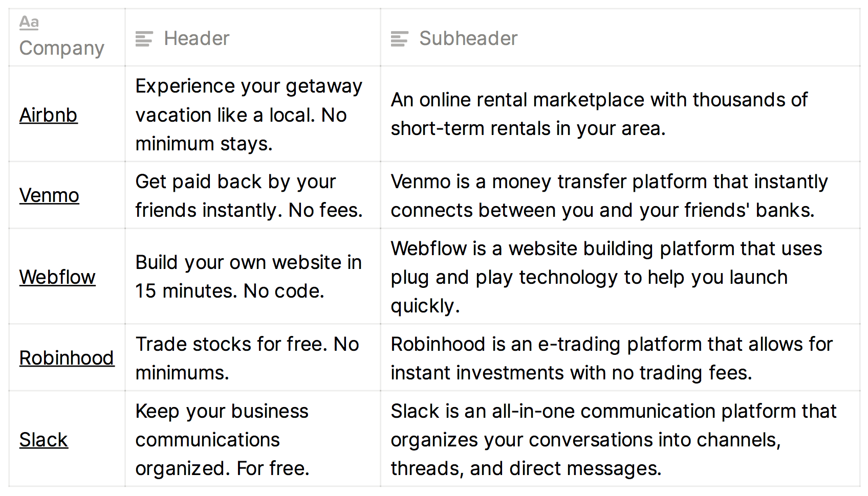Screen dimensions: 868x496
Task: Select the Robinhood 'Trade stocks for free' cell
Action: pyautogui.click(x=249, y=358)
